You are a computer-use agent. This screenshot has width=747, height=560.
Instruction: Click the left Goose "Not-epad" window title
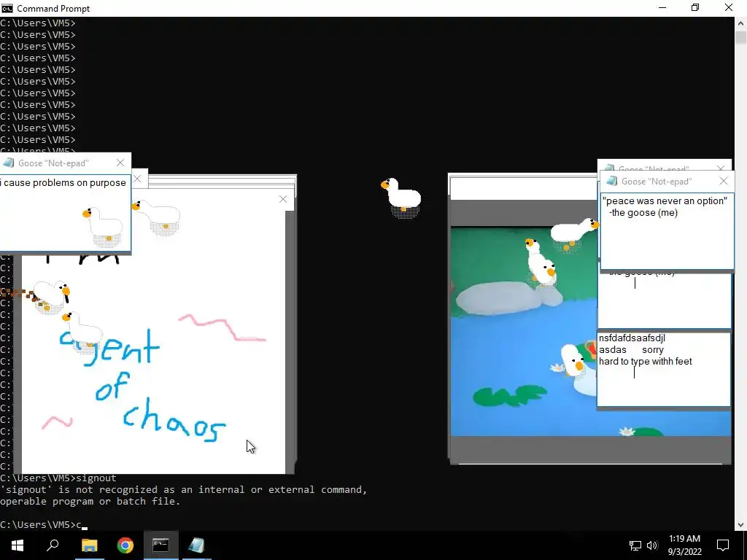pos(53,163)
